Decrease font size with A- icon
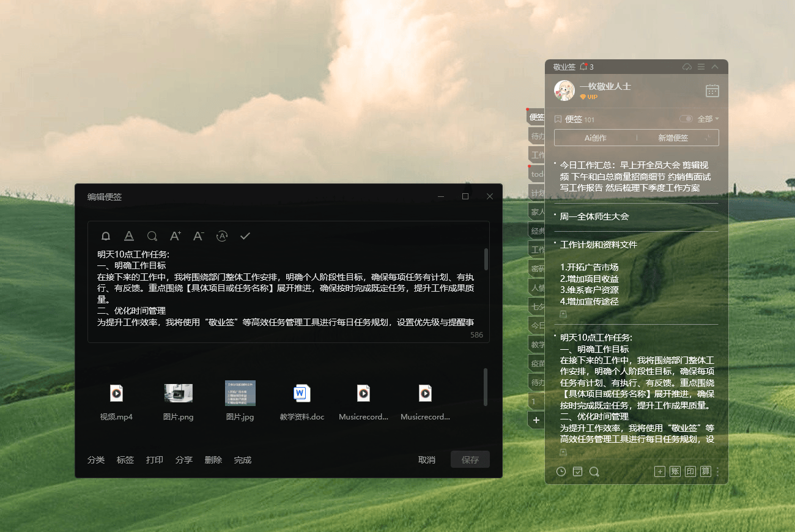Screen dimensions: 795x532 (x=198, y=236)
